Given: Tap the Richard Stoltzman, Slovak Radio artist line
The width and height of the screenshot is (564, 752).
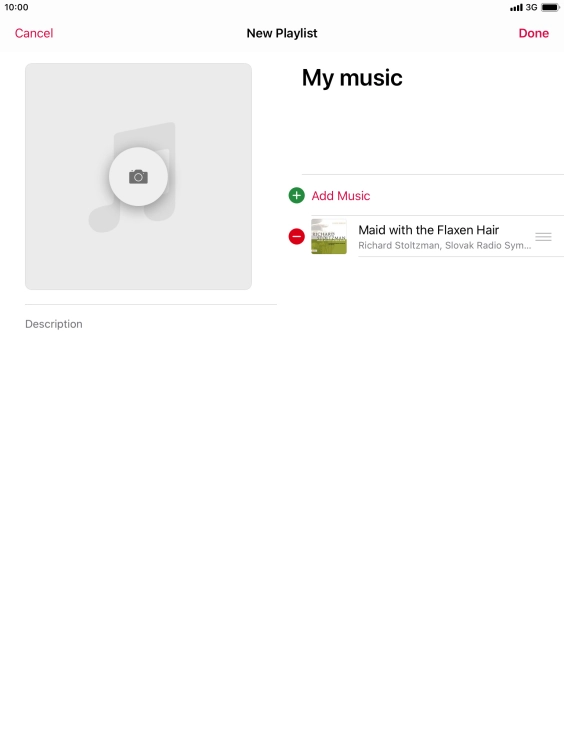Looking at the screenshot, I should (x=445, y=246).
